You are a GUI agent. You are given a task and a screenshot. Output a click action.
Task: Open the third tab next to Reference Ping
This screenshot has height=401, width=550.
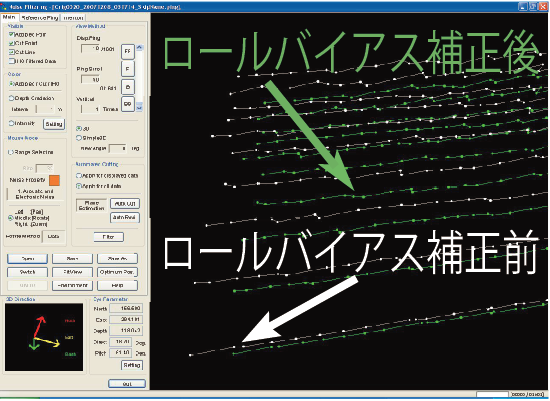pyautogui.click(x=73, y=18)
